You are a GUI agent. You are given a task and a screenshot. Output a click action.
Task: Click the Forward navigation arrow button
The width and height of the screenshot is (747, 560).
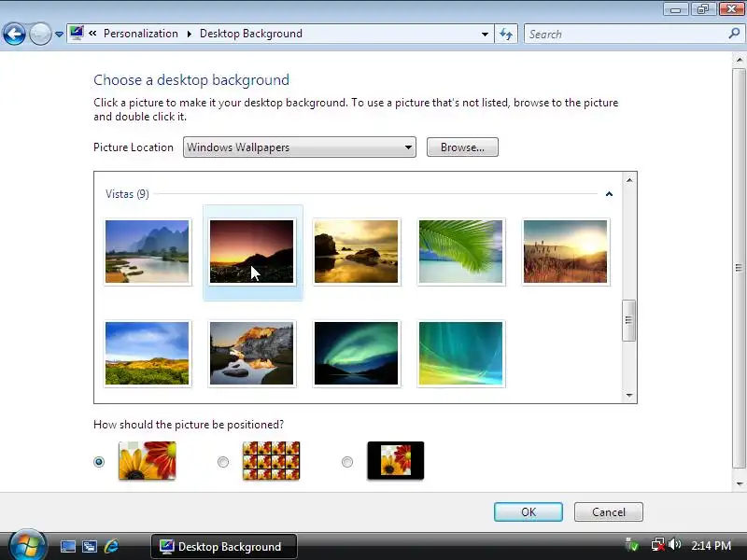point(40,34)
